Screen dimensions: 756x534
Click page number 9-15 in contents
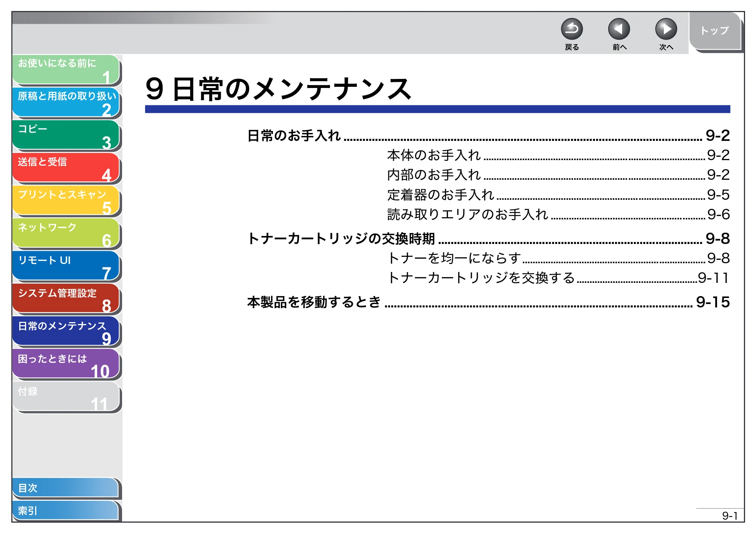click(713, 302)
